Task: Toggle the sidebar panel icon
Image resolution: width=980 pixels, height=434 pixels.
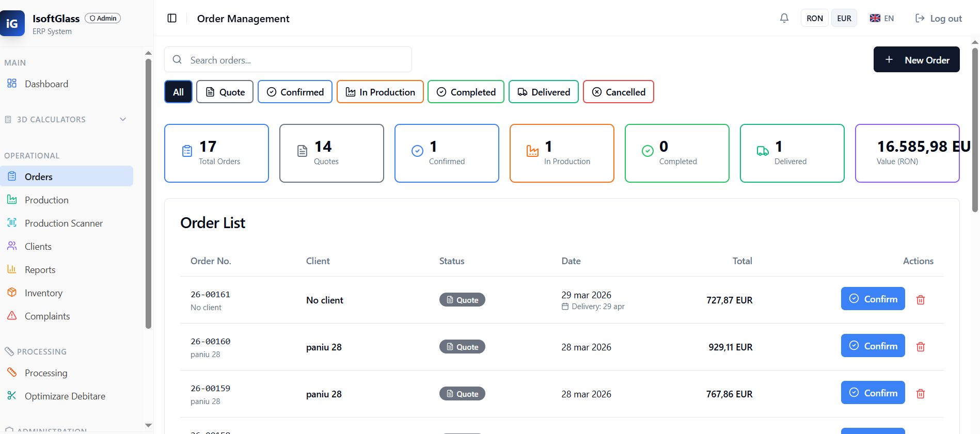Action: click(x=172, y=18)
